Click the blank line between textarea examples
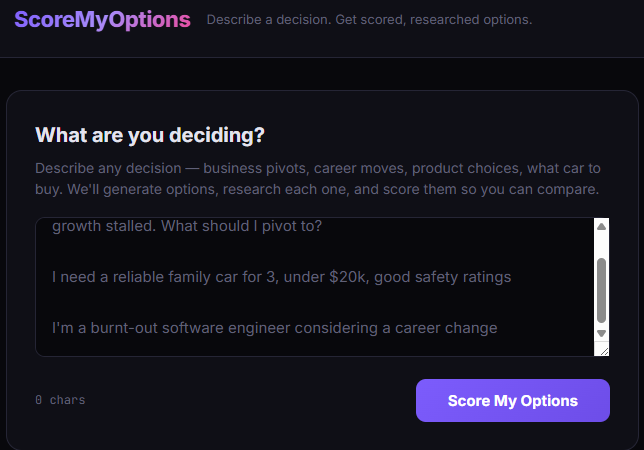The height and width of the screenshot is (450, 644). click(x=300, y=302)
